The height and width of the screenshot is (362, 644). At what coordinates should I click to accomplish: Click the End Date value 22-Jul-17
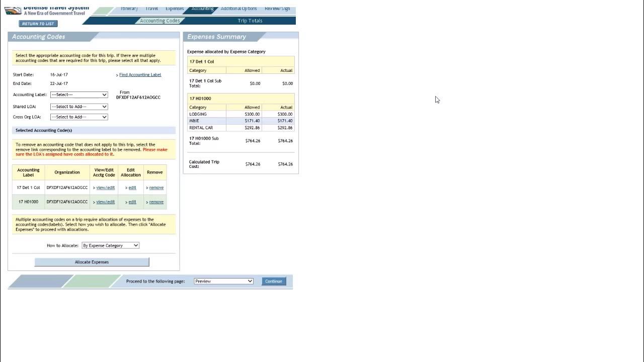59,84
